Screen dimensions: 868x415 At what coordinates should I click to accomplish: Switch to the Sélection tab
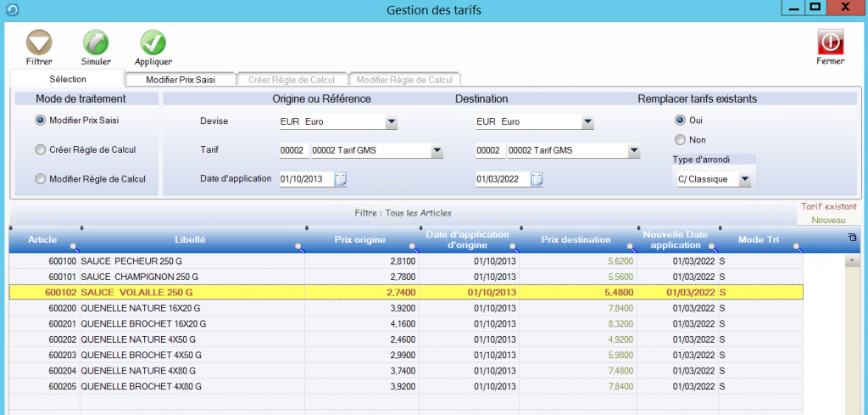click(x=67, y=79)
